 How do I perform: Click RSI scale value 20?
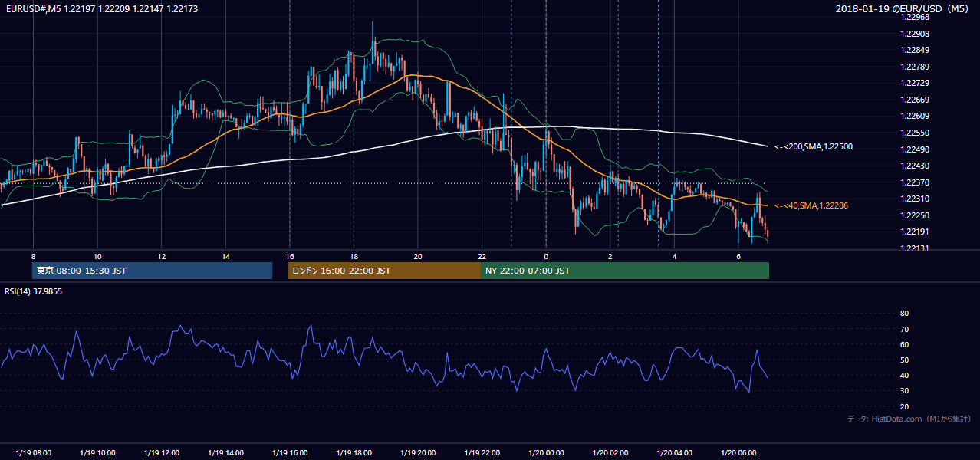[904, 406]
